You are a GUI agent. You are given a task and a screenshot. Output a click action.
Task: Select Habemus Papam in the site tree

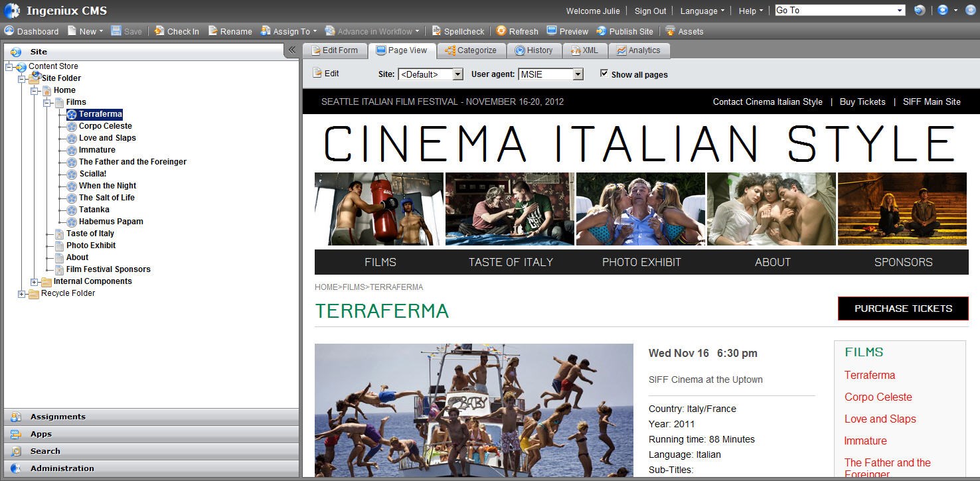coord(111,222)
